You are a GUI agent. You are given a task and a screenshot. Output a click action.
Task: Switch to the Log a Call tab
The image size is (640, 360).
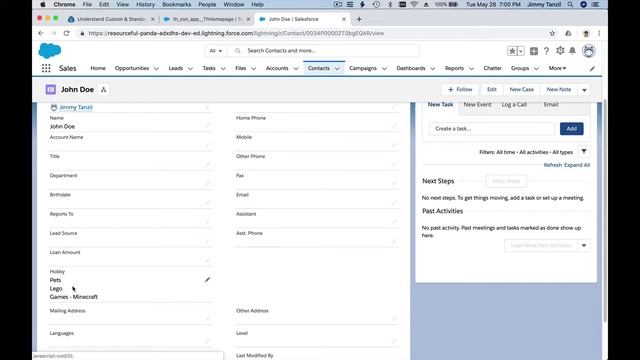pyautogui.click(x=514, y=104)
